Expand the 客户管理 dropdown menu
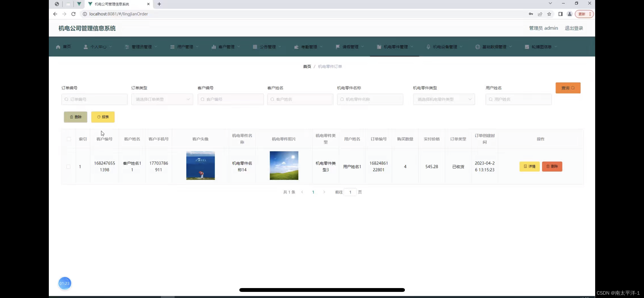Screen dimensions: 644x298 tap(239, 47)
